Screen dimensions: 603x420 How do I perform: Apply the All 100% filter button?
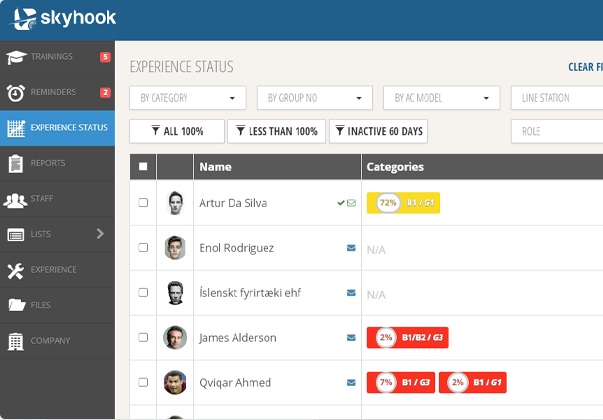coord(176,132)
